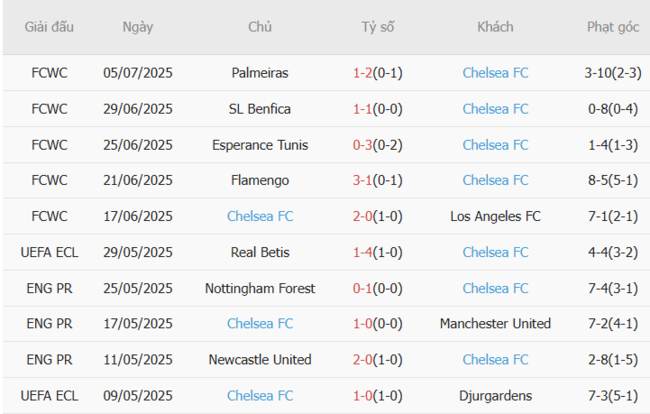Click the "Phạt góc" column header
650x414 pixels.
point(613,27)
